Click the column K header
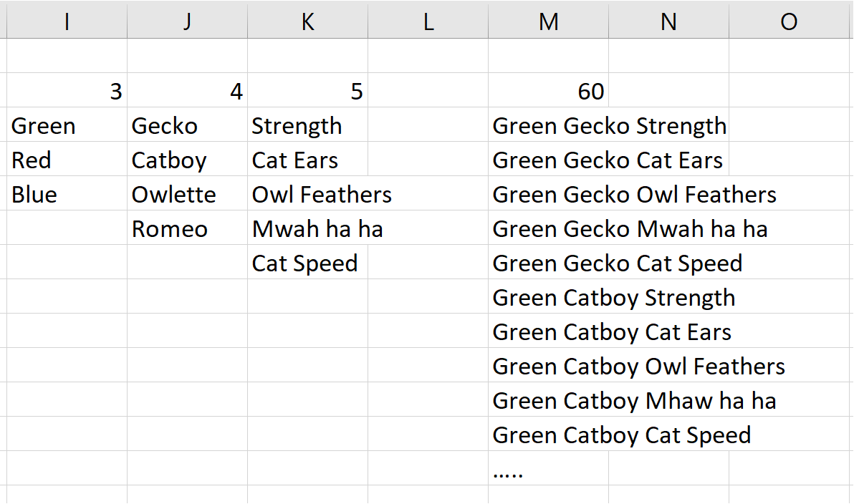 point(307,21)
